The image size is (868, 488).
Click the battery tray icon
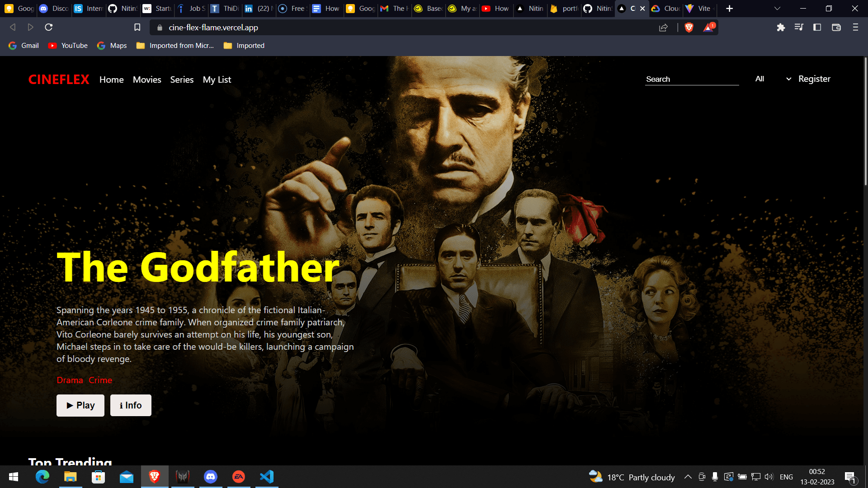tap(742, 477)
